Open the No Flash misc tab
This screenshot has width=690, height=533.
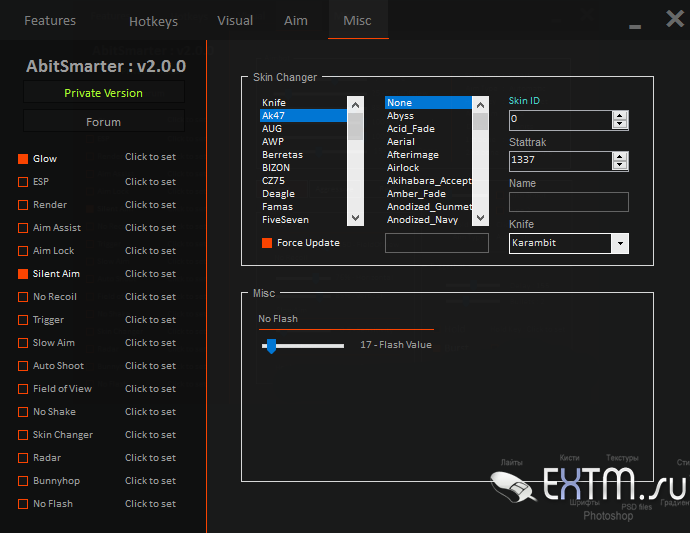(278, 319)
